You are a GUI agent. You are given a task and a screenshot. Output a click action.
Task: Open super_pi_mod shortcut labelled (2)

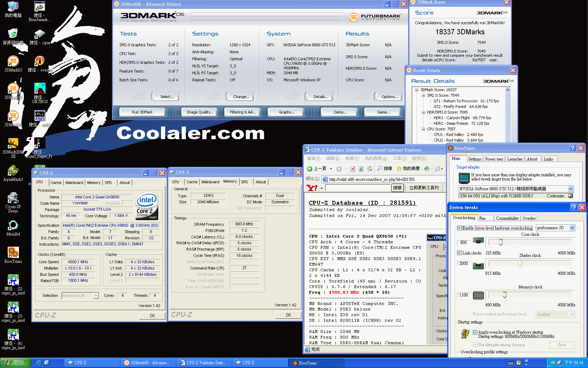coord(13,280)
